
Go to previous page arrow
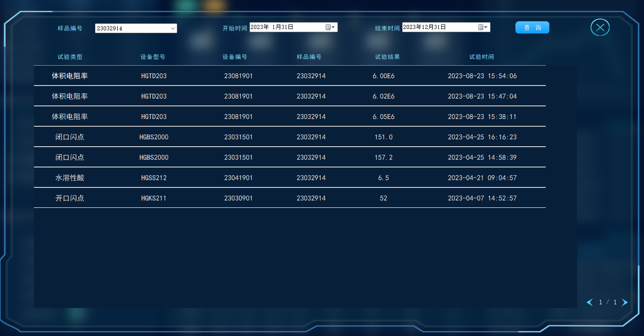coord(590,302)
